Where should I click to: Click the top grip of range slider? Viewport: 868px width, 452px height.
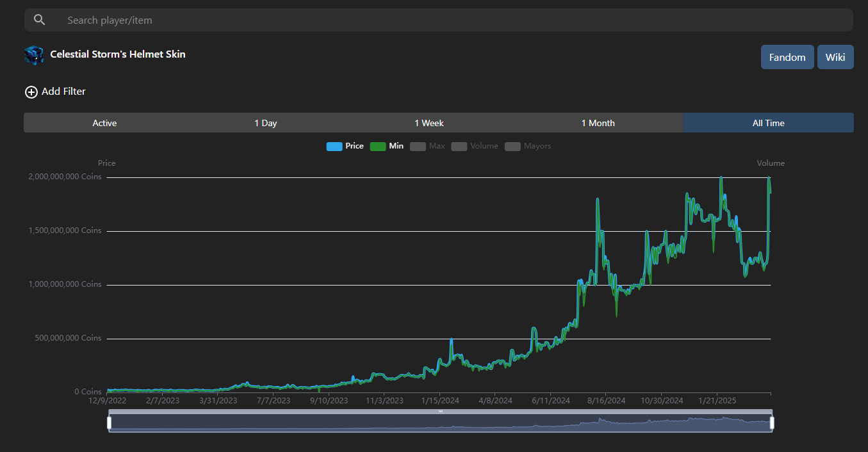click(x=441, y=411)
